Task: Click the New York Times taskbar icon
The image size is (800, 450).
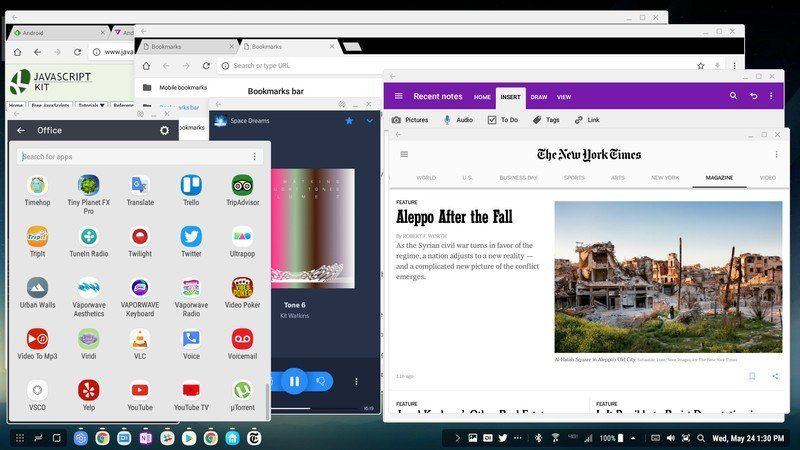Action: (254, 438)
